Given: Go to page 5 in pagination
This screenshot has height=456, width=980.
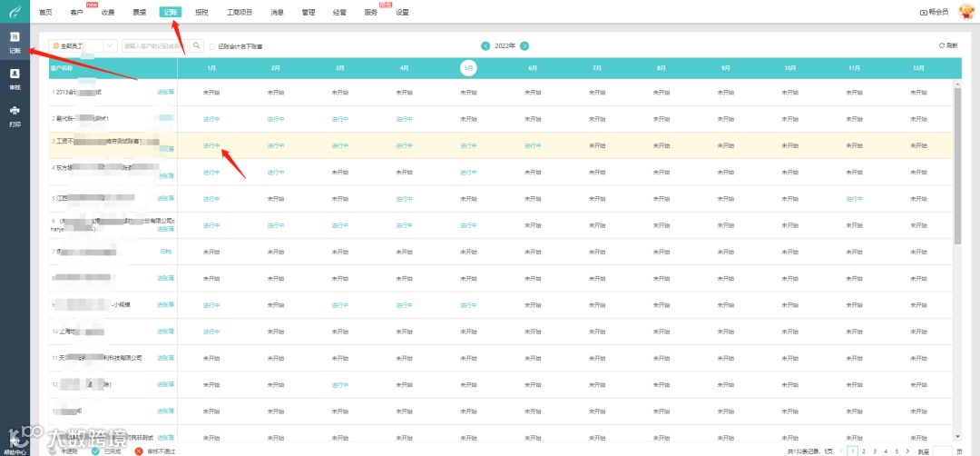Looking at the screenshot, I should point(897,451).
